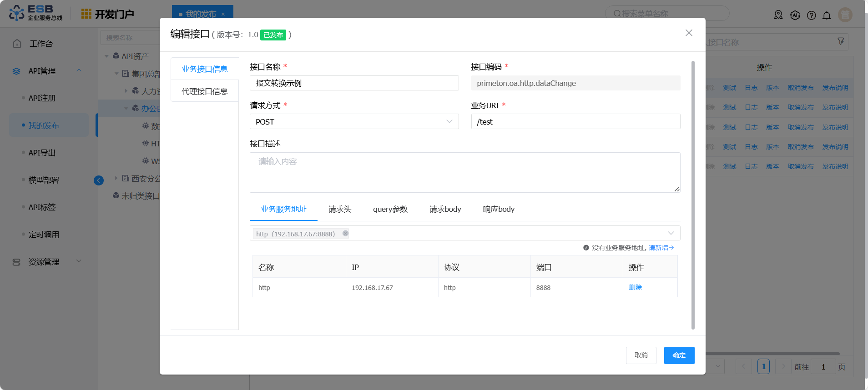
Task: Click the user avatar icon
Action: click(845, 15)
